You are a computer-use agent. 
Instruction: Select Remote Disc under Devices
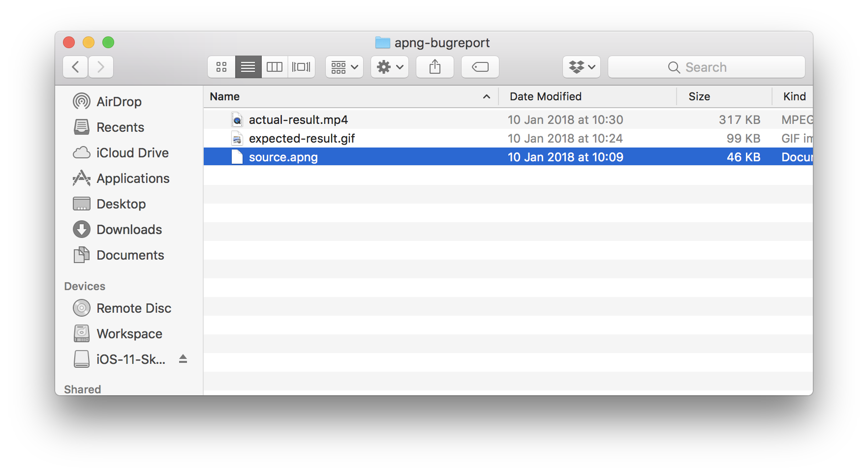click(x=134, y=308)
